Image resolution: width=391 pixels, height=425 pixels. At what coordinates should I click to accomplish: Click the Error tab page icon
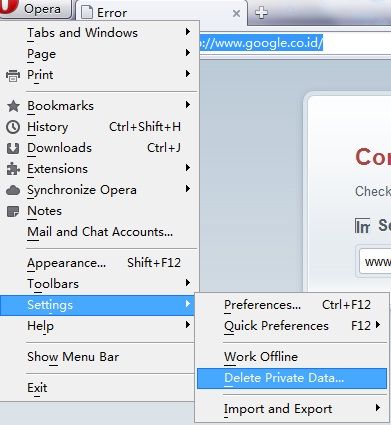coord(87,13)
